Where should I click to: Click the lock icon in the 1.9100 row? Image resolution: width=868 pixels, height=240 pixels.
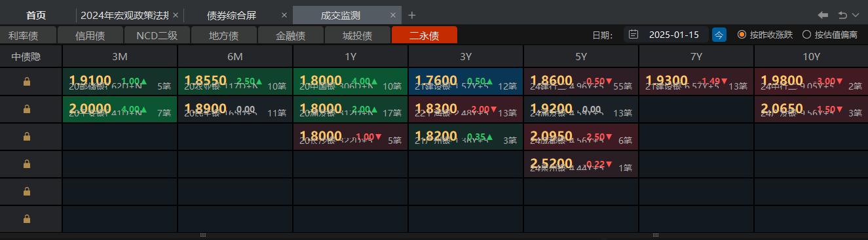pyautogui.click(x=27, y=82)
